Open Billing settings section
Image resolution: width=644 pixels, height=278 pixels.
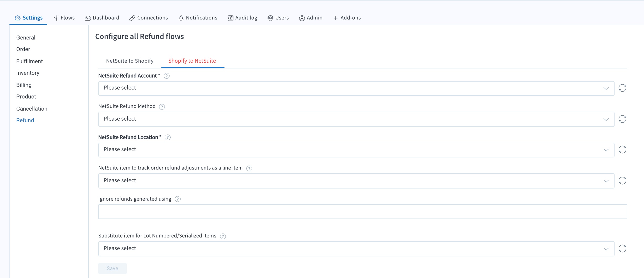(x=24, y=85)
